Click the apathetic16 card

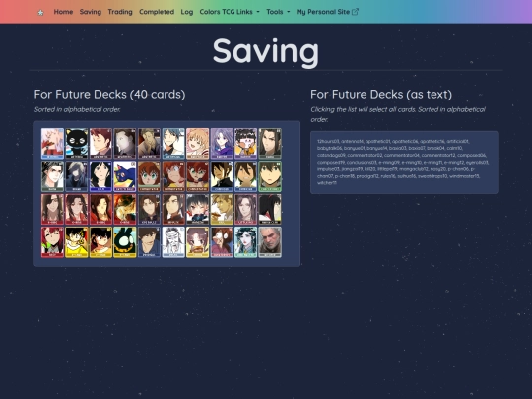click(x=149, y=144)
